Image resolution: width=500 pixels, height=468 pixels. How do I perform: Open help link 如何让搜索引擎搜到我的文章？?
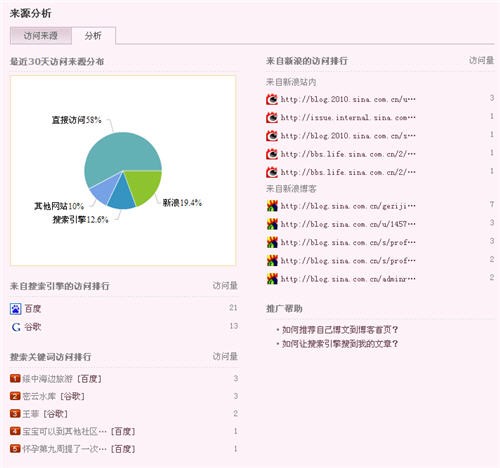coord(340,344)
